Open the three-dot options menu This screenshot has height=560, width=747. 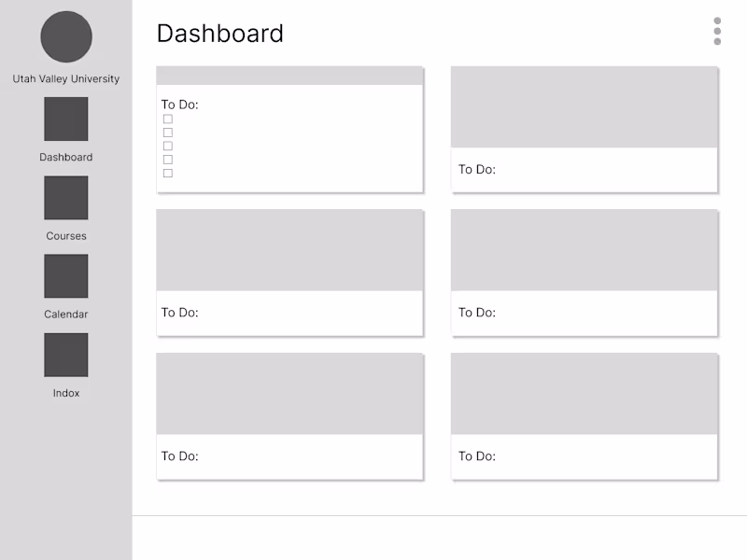click(717, 31)
